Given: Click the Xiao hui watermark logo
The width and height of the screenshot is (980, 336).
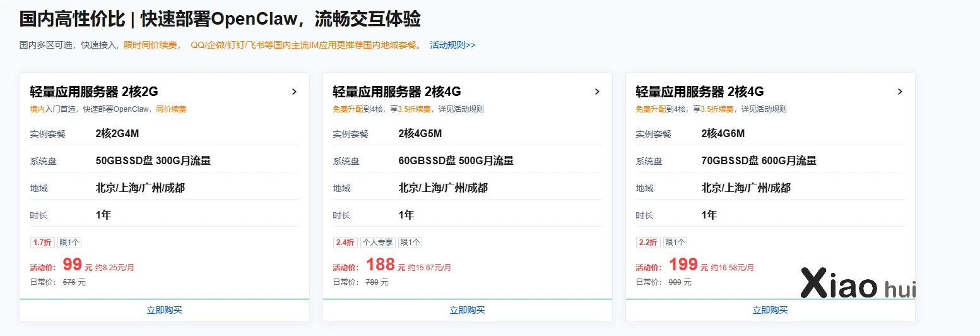Looking at the screenshot, I should [x=857, y=284].
